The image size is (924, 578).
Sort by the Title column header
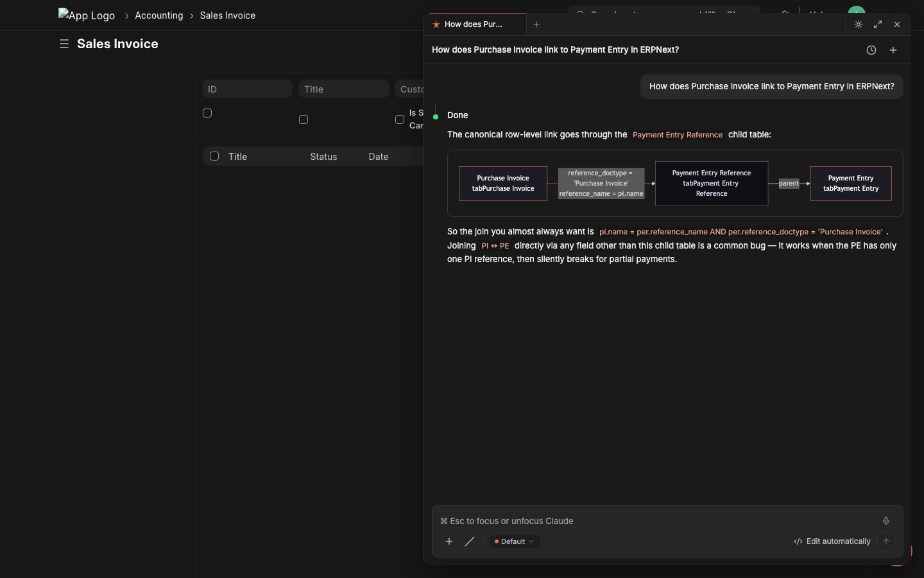[x=238, y=157]
